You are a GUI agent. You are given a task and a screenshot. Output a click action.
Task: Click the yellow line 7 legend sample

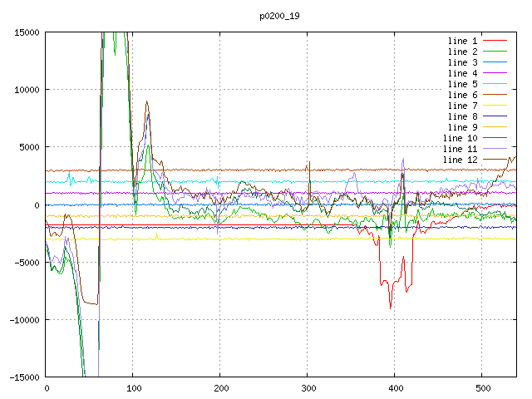coord(494,106)
